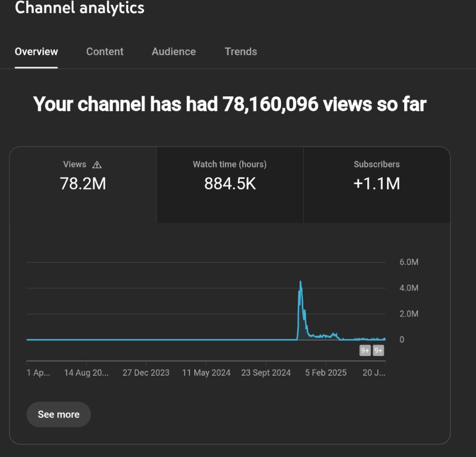Select the Overview tab
The width and height of the screenshot is (476, 457).
(36, 51)
